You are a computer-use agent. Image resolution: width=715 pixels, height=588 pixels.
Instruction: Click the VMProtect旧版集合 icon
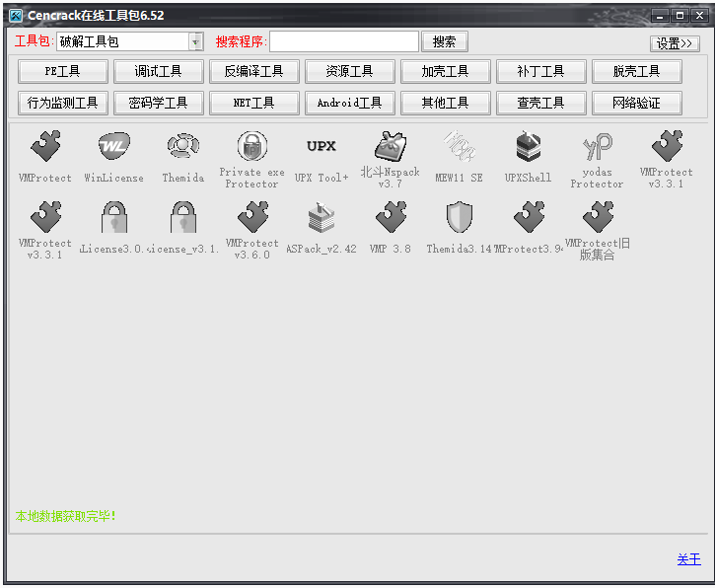click(x=597, y=218)
